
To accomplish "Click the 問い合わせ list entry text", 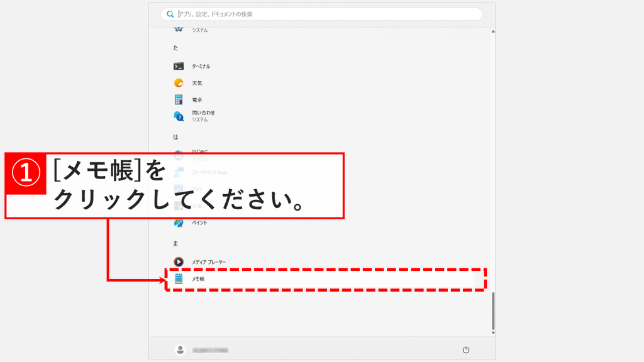I will point(203,113).
